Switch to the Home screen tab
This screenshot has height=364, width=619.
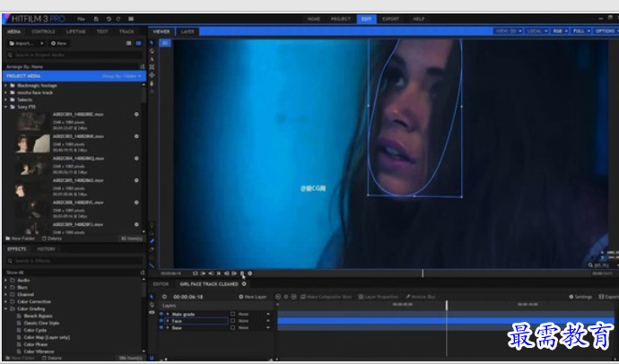click(313, 19)
